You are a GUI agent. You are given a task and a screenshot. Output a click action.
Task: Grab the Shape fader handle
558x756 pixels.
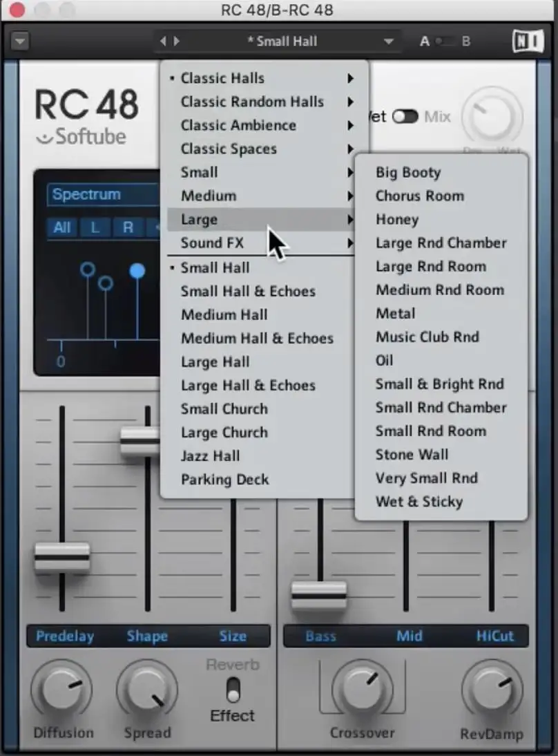coord(140,441)
